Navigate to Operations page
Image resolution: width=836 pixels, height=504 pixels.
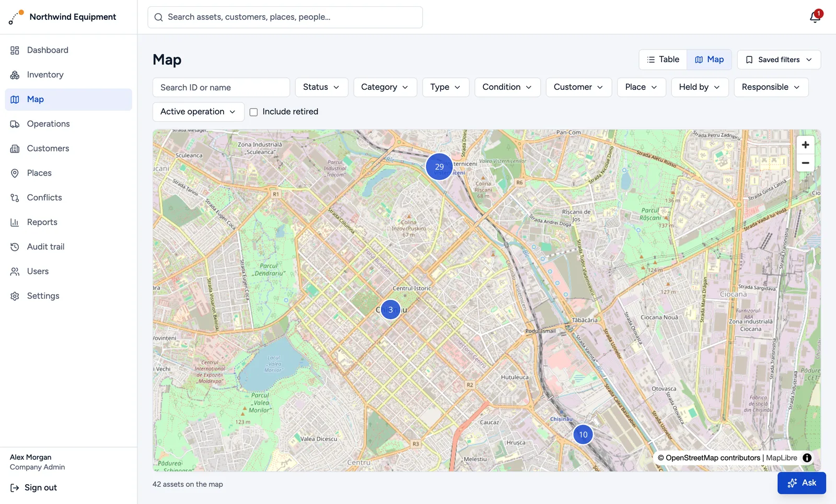point(68,124)
